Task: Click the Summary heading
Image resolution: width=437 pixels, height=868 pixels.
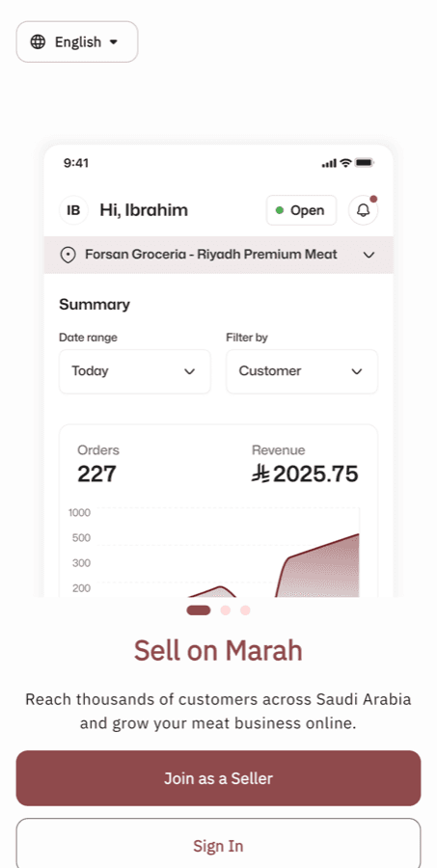Action: [95, 305]
